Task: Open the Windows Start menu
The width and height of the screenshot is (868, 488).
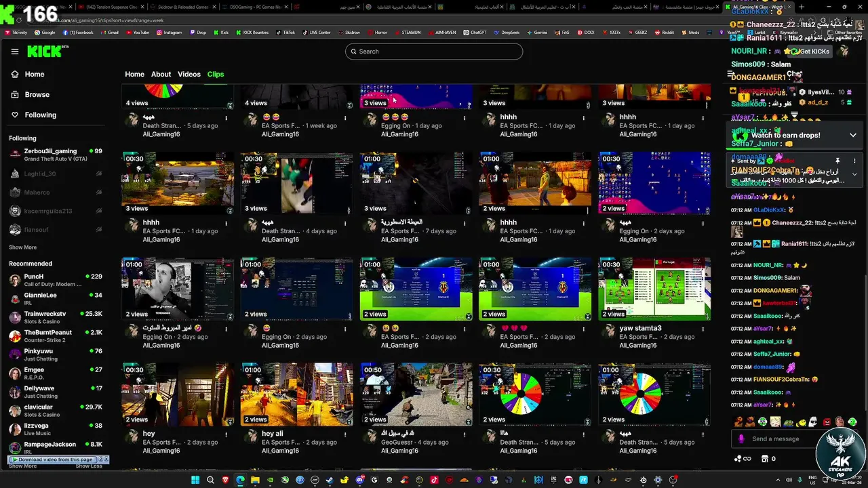Action: [195, 480]
